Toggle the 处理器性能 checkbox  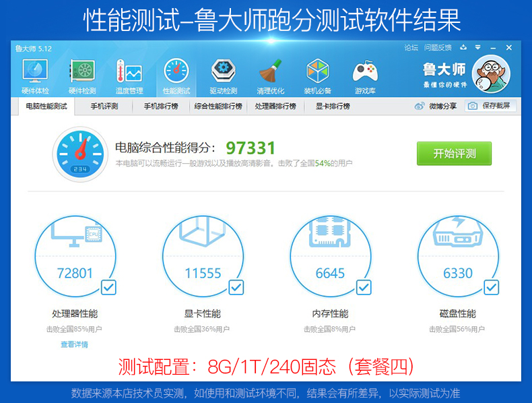point(108,288)
